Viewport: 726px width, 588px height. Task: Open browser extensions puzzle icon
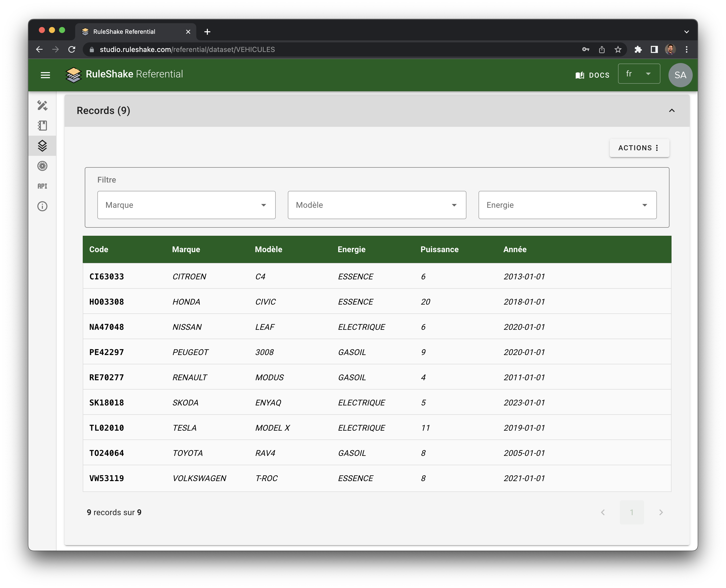click(x=638, y=50)
